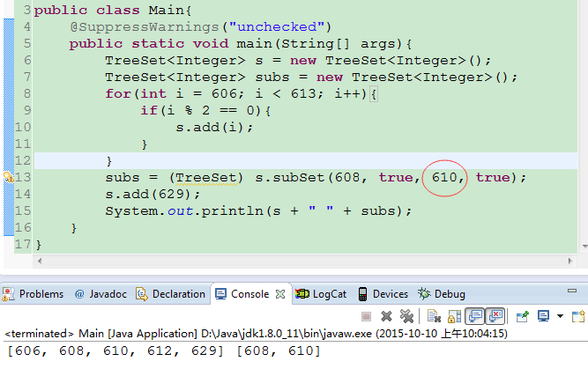Open the Debug tab
The image size is (588, 391).
coord(442,294)
